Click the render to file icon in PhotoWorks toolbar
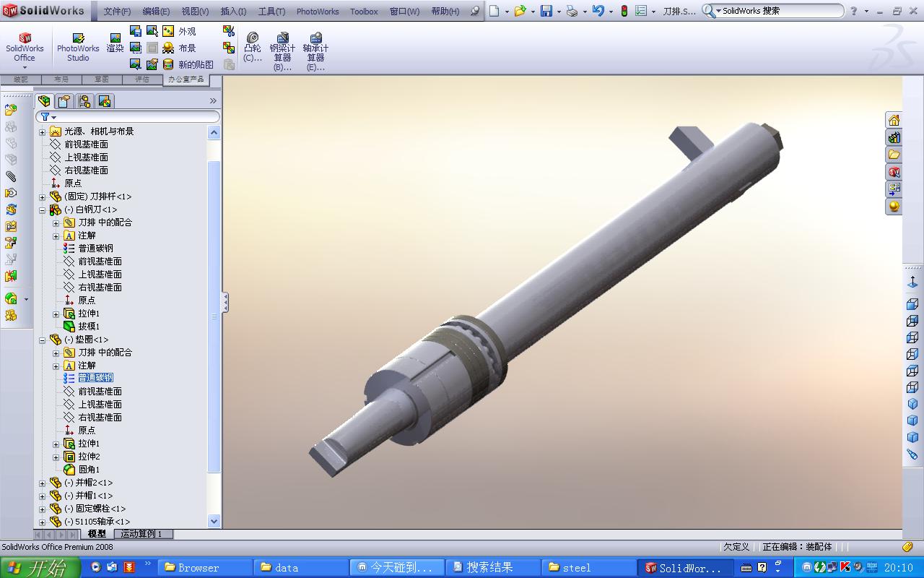This screenshot has width=924, height=578. tap(135, 31)
